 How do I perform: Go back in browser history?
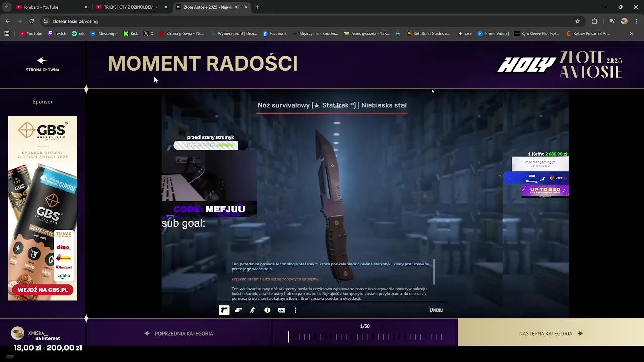tap(8, 21)
